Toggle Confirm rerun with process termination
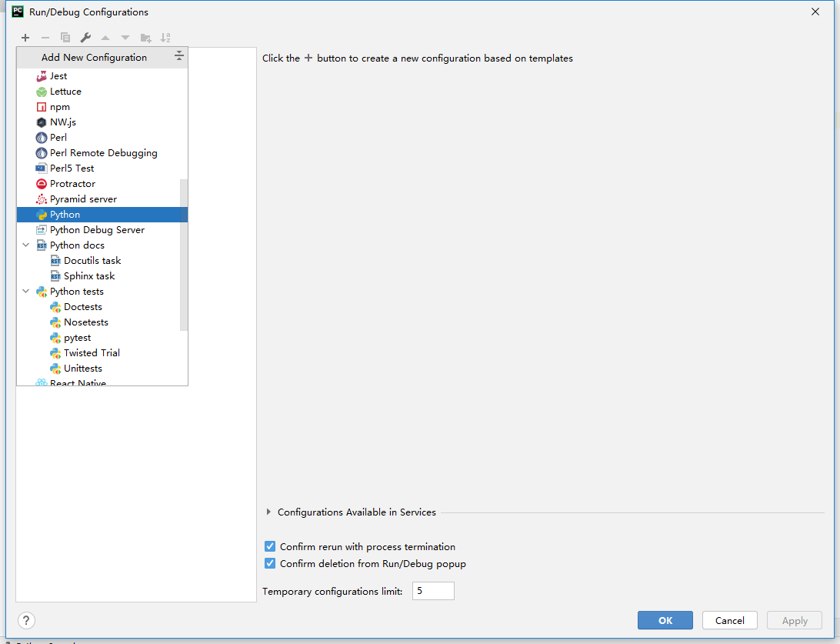 click(270, 546)
